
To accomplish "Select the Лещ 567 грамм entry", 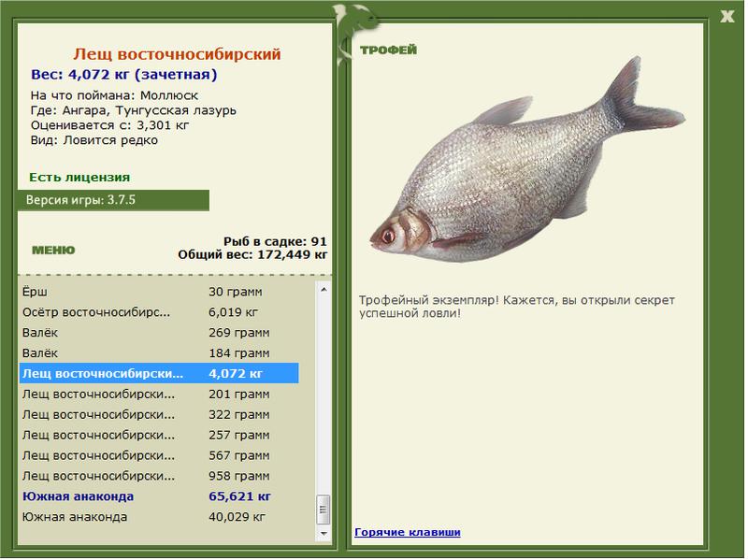I will [159, 455].
